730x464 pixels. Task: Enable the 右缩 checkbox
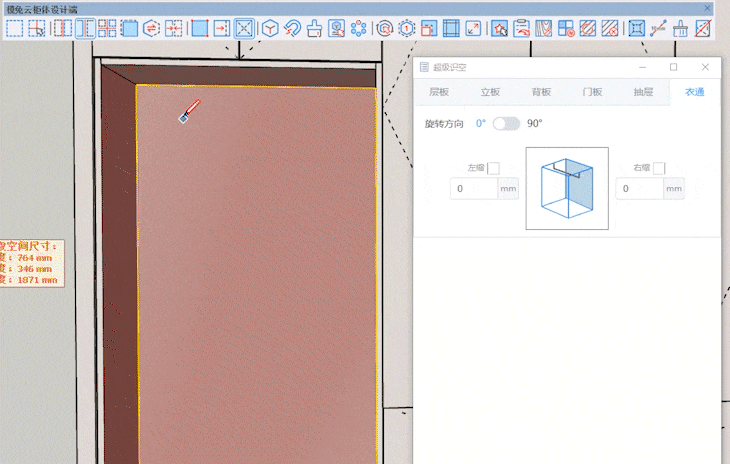(659, 168)
